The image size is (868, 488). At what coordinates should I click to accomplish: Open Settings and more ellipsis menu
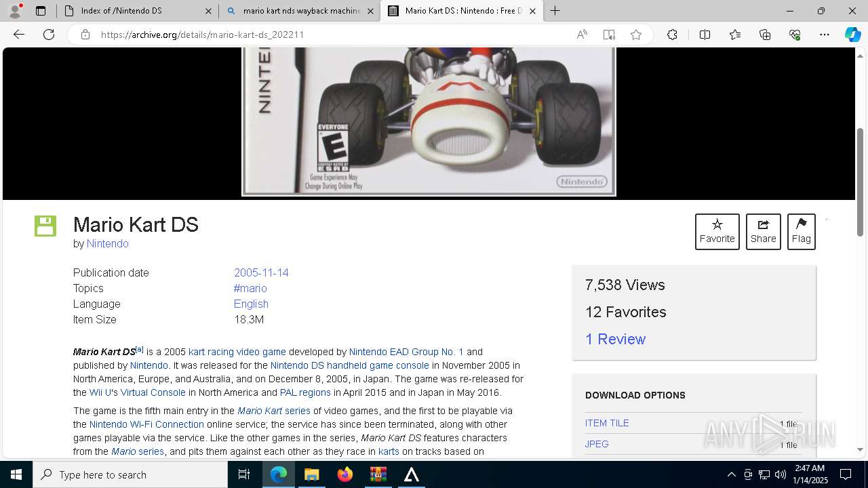pos(825,35)
